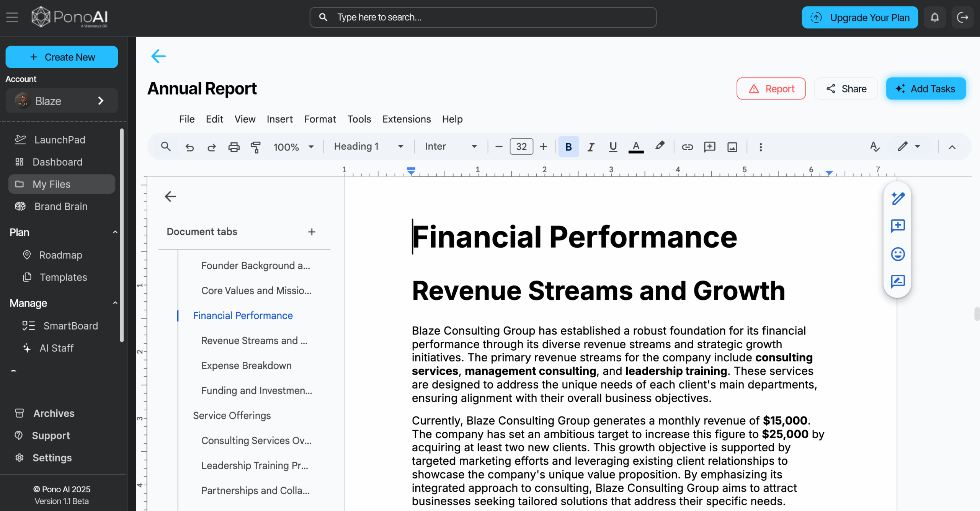Decrease font size with minus button
This screenshot has height=511, width=980.
(x=499, y=147)
